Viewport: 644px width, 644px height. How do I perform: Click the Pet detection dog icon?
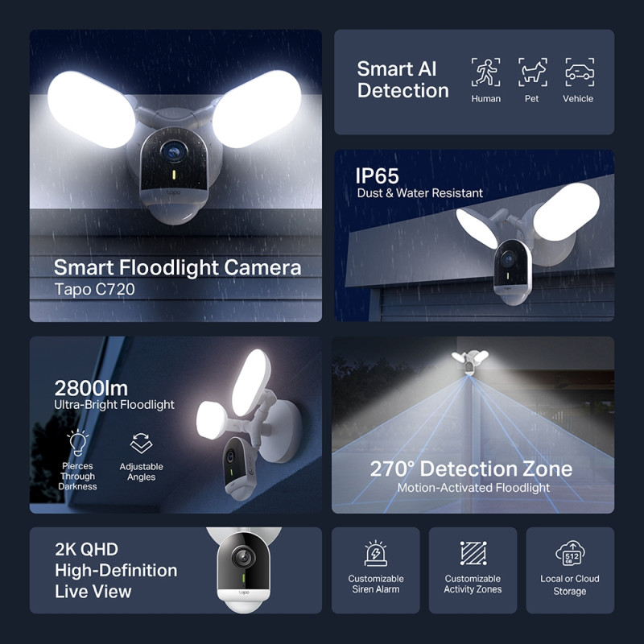coord(533,72)
